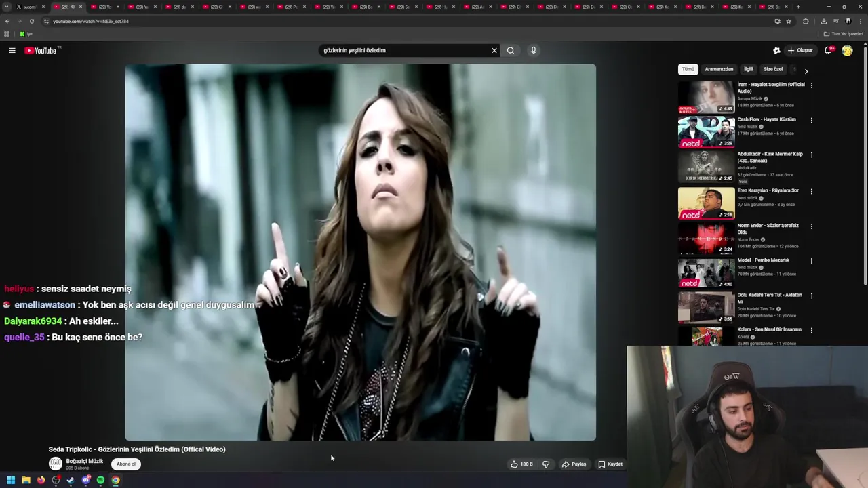Open the browser apps grid shortcut

[7, 34]
